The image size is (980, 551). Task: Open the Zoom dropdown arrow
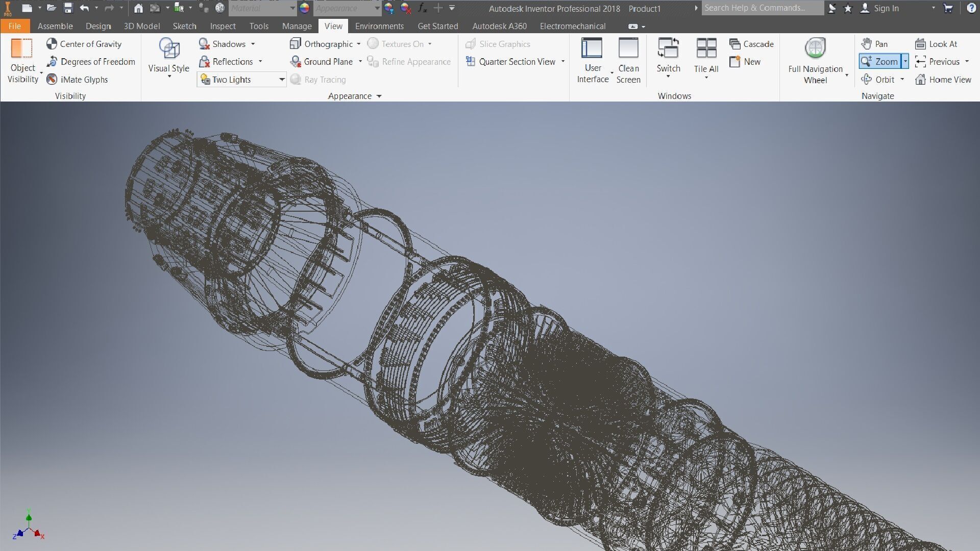point(905,62)
